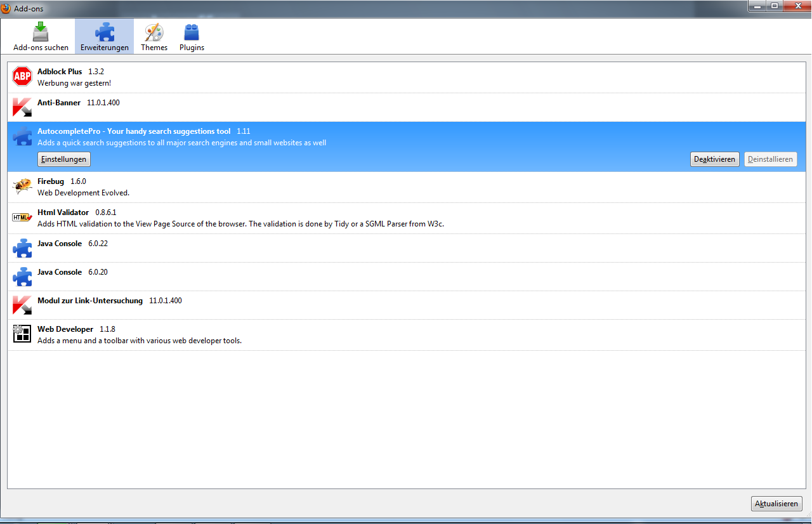Click the AutocompletePro description text
The height and width of the screenshot is (524, 812).
click(x=182, y=143)
